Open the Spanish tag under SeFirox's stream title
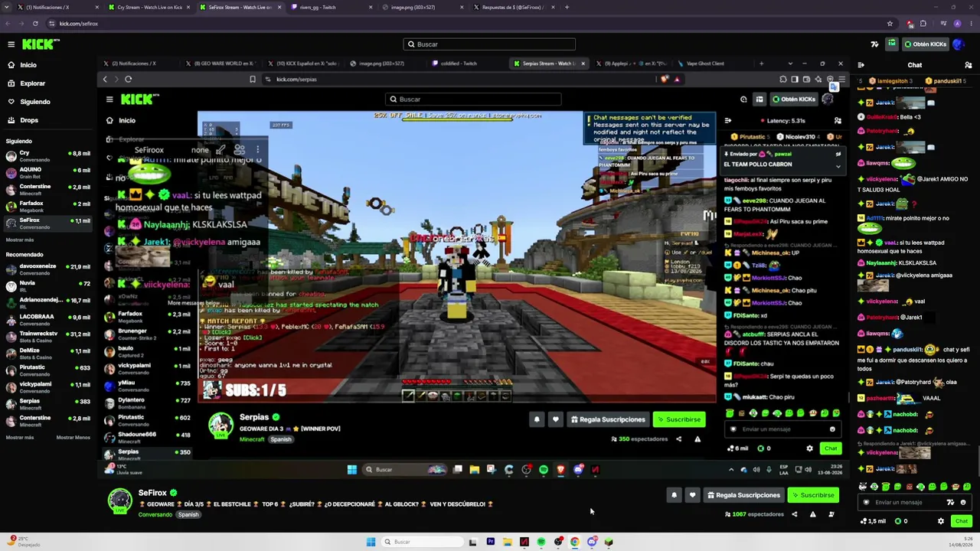The height and width of the screenshot is (551, 980). click(188, 514)
